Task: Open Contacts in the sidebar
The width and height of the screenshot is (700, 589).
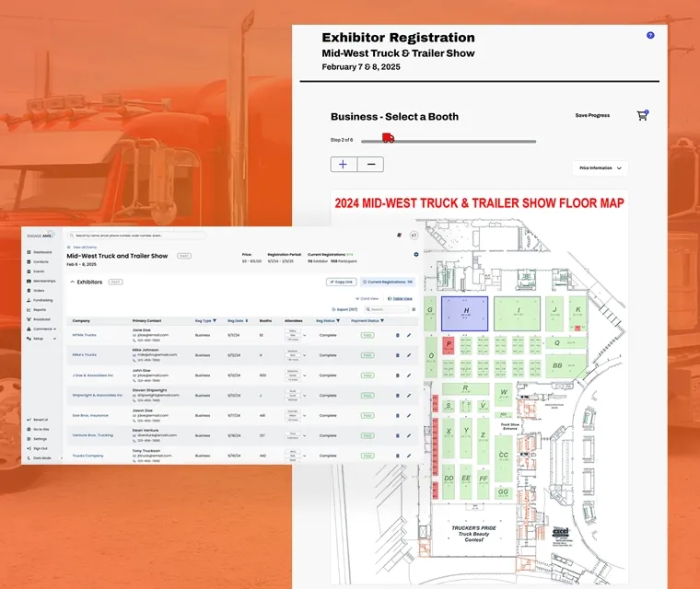Action: point(38,262)
